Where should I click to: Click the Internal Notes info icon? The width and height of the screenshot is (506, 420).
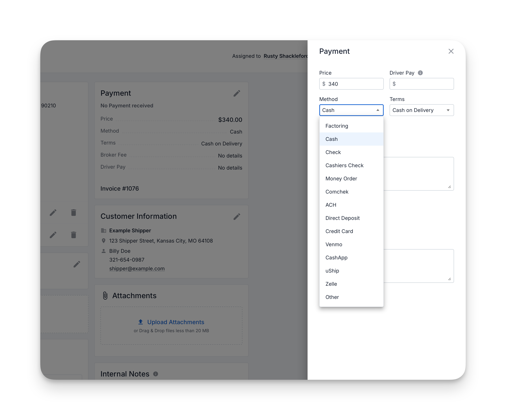point(156,374)
